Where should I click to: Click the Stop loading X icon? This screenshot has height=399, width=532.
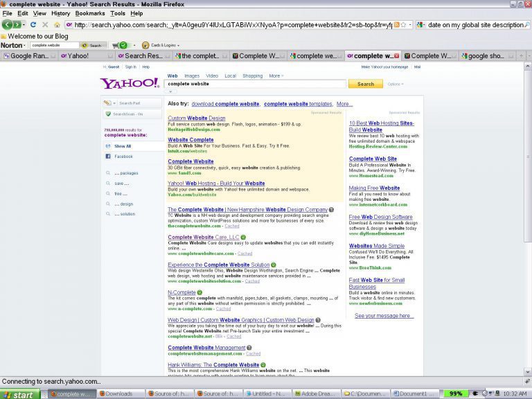(45, 25)
